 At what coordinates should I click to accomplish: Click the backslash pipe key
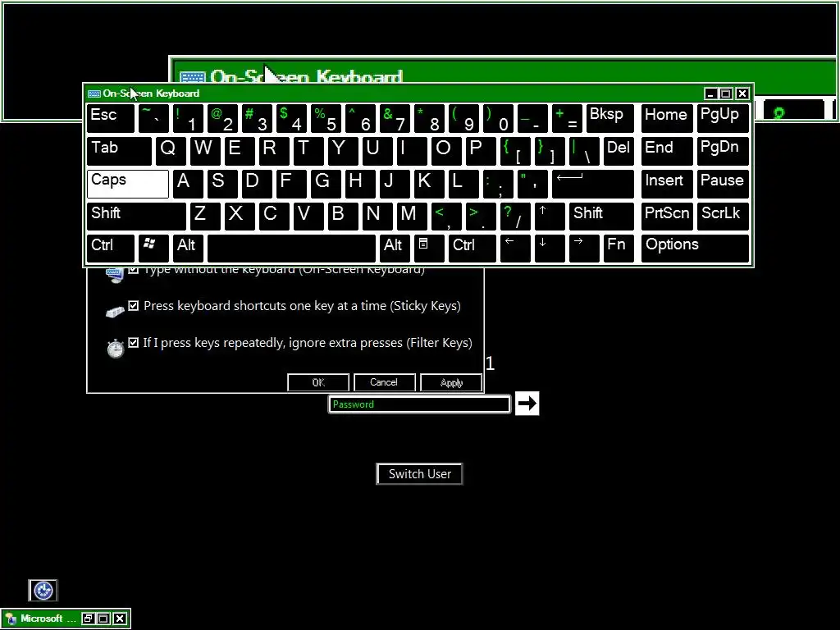pos(584,151)
